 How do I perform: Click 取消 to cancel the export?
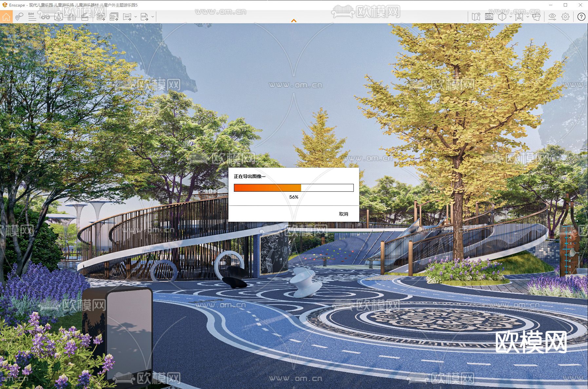[343, 214]
